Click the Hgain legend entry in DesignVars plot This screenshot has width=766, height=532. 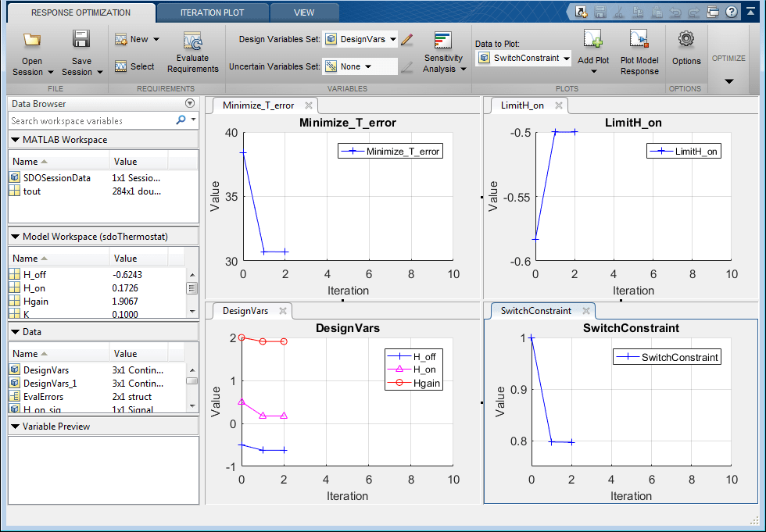pos(413,383)
